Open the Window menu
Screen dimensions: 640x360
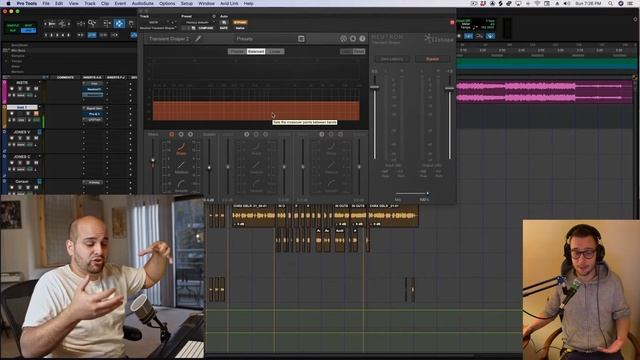point(206,3)
